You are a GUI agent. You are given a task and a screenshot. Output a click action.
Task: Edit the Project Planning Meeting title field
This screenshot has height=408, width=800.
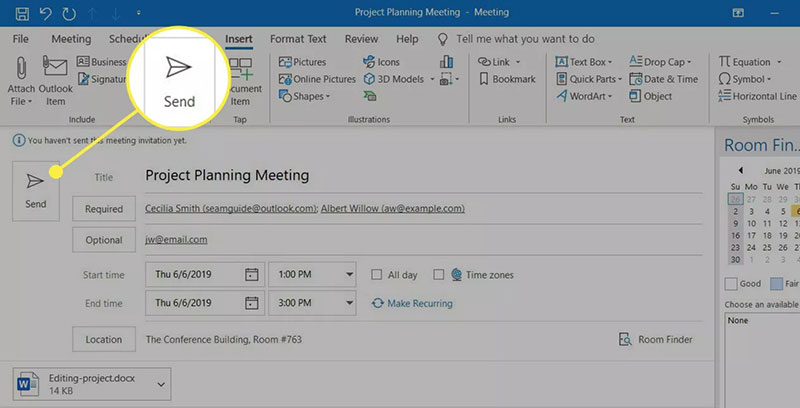coord(423,176)
